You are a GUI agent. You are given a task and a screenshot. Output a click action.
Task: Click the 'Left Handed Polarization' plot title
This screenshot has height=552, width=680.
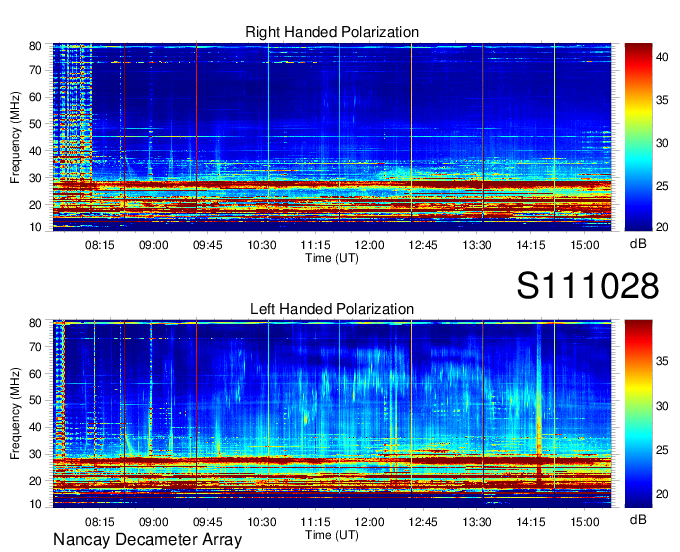332,309
